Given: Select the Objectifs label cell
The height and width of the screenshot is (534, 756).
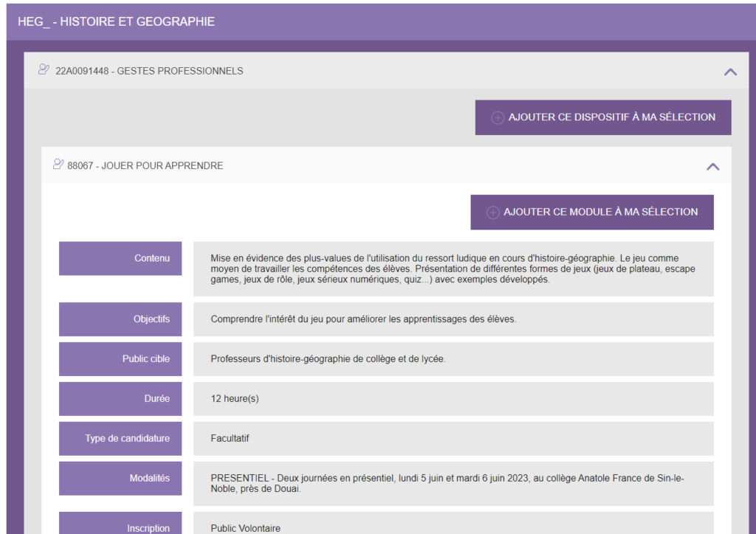Looking at the screenshot, I should 120,319.
